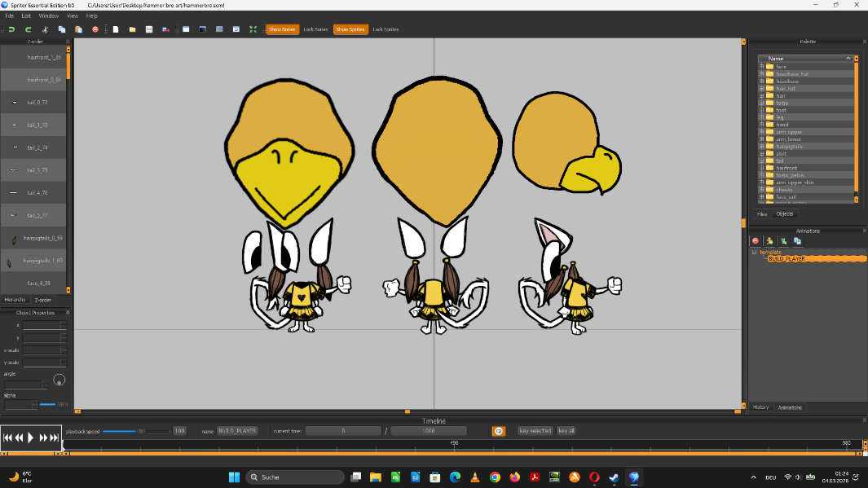The width and height of the screenshot is (868, 488).
Task: Switch to the Hierarchy tab
Action: [x=15, y=300]
